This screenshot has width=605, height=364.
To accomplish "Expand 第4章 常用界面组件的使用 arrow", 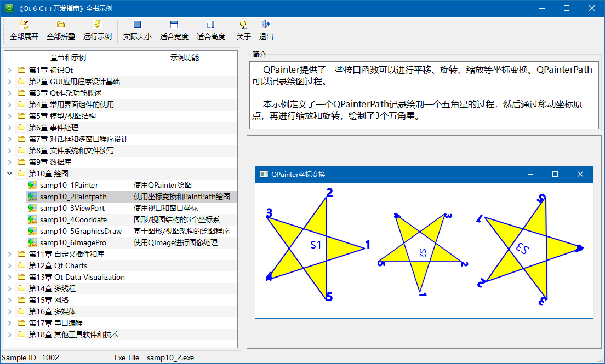I will coord(10,105).
